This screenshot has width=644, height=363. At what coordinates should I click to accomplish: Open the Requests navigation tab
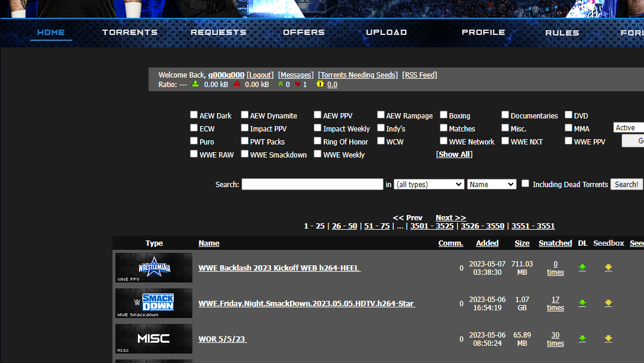(218, 32)
